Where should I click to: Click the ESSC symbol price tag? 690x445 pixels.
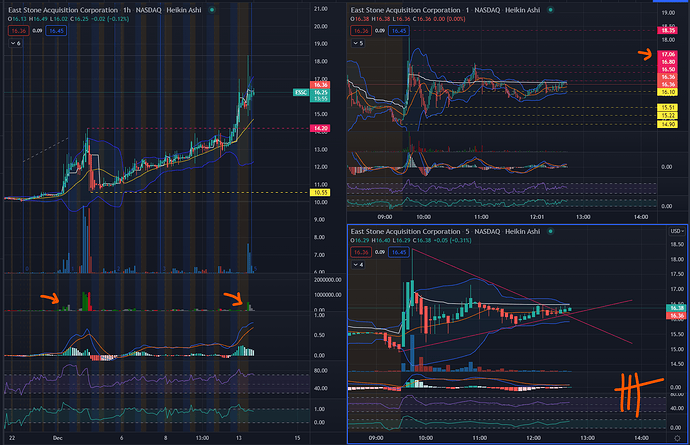click(x=301, y=92)
